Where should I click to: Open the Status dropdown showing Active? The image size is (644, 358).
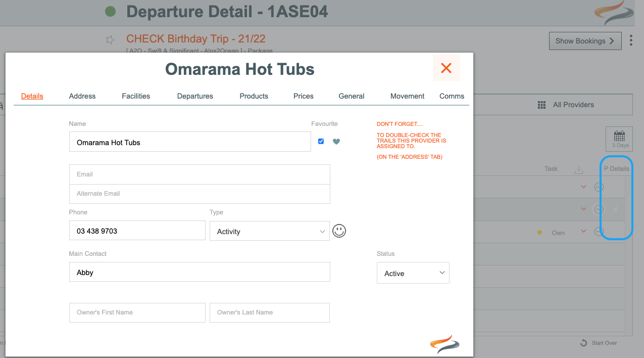(413, 273)
